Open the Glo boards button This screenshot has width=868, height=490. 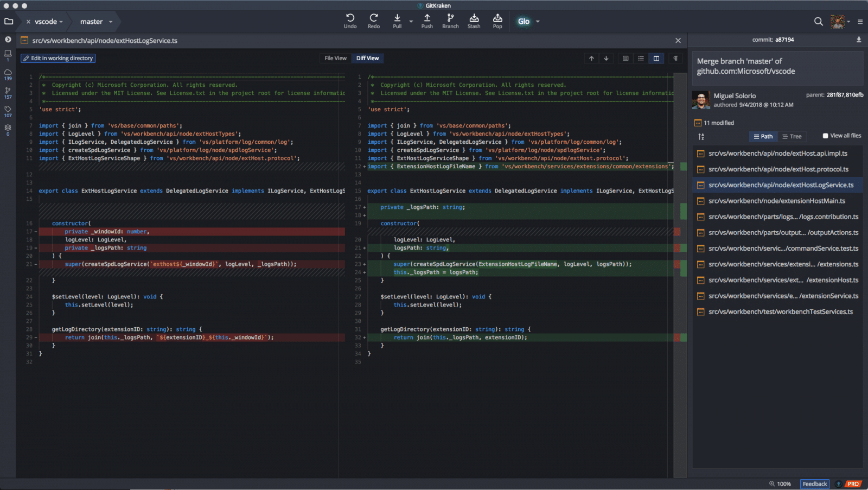(x=524, y=22)
